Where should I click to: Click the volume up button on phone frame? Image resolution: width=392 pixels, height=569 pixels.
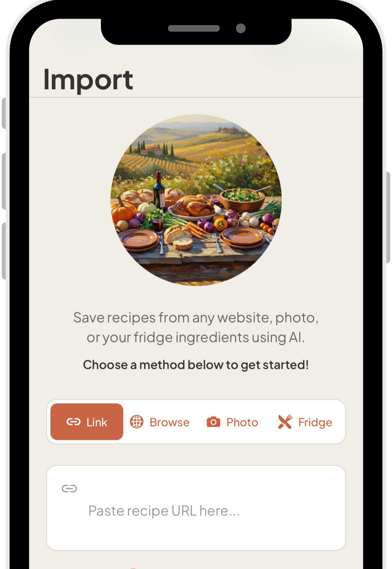[4, 181]
